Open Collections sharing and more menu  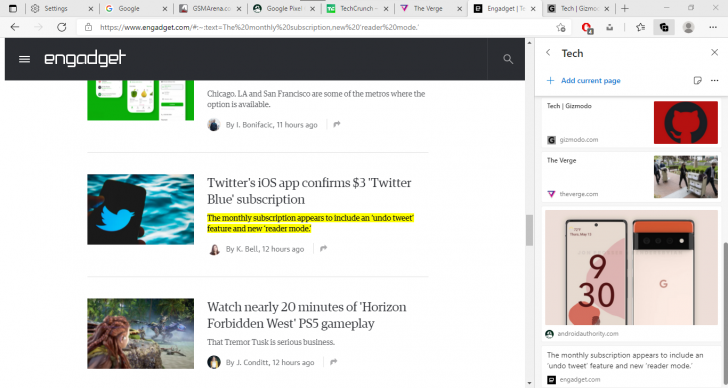(715, 81)
